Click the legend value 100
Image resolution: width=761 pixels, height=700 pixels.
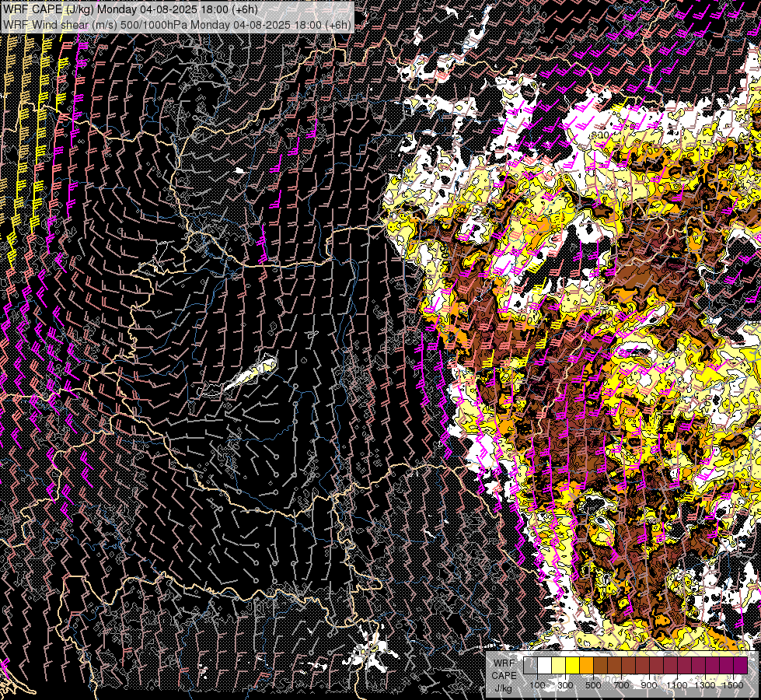click(x=537, y=685)
